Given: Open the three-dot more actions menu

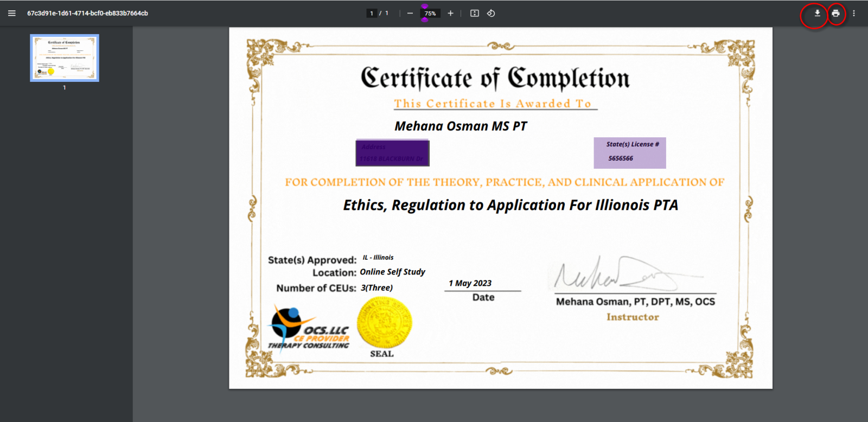Looking at the screenshot, I should click(x=854, y=13).
